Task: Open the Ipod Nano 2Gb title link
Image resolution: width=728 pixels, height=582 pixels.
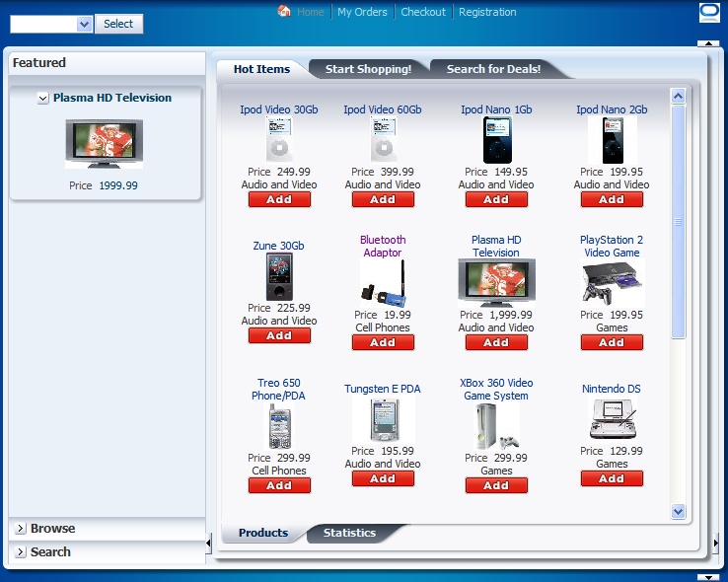Action: pyautogui.click(x=612, y=110)
